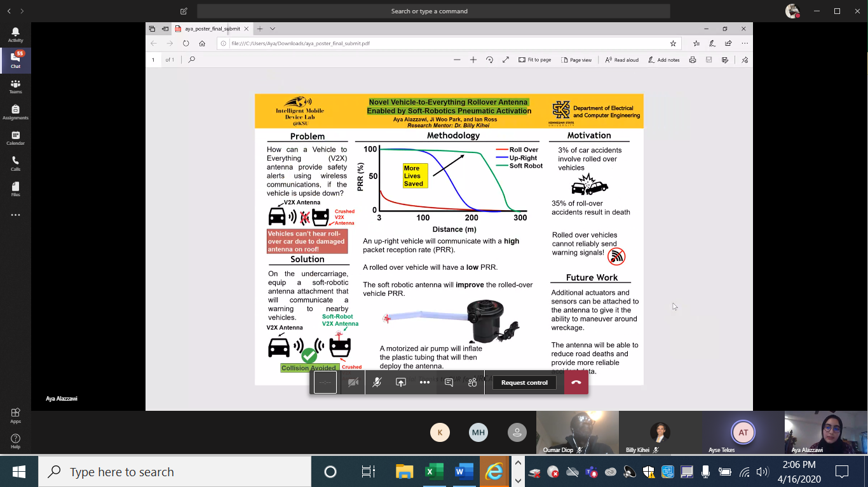Click the Request control button
This screenshot has height=487, width=868.
point(524,382)
